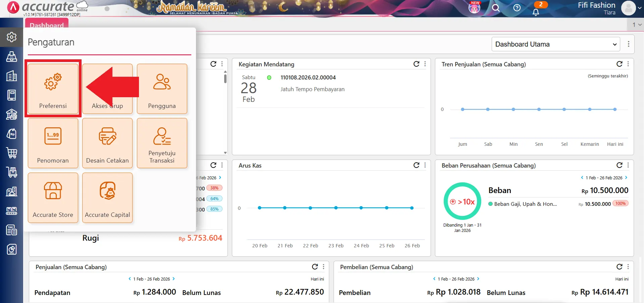Open the Desain Cetakan tile
This screenshot has width=644, height=303.
pyautogui.click(x=107, y=143)
